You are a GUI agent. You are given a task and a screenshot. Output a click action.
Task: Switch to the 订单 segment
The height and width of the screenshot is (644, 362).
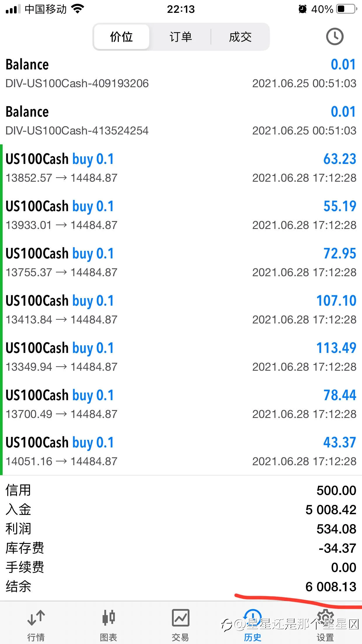tap(181, 37)
